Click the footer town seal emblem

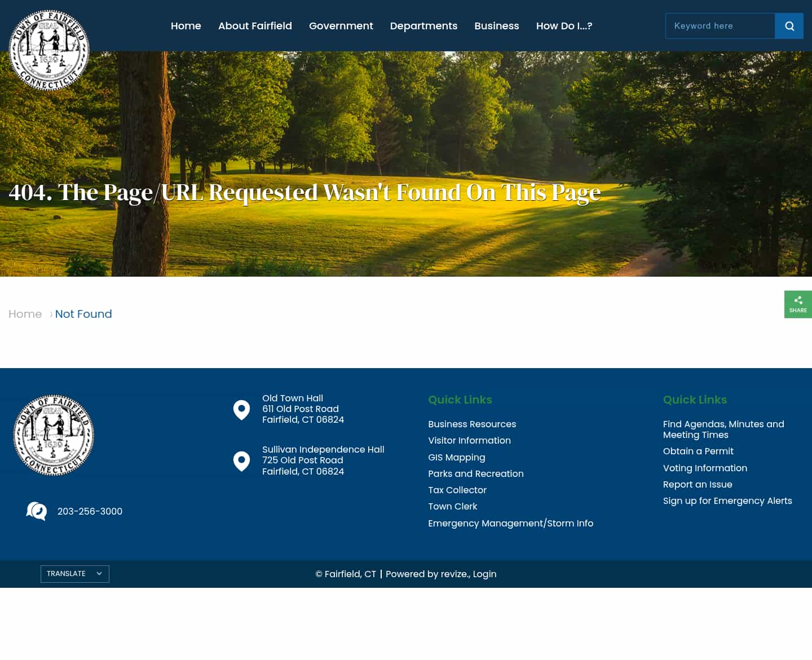(x=53, y=435)
